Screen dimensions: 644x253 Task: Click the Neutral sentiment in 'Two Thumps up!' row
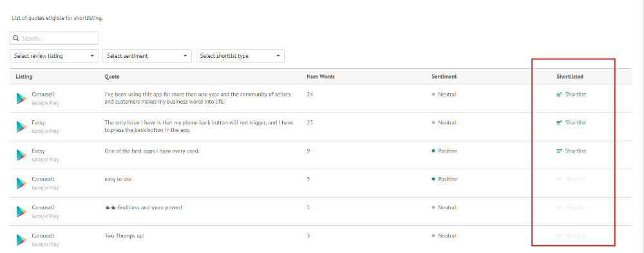[444, 236]
